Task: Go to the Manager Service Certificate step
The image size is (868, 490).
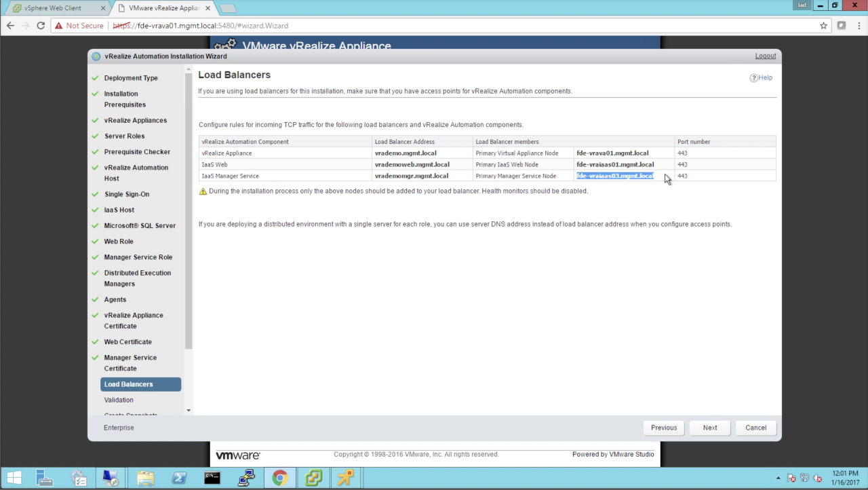Action: pyautogui.click(x=130, y=363)
